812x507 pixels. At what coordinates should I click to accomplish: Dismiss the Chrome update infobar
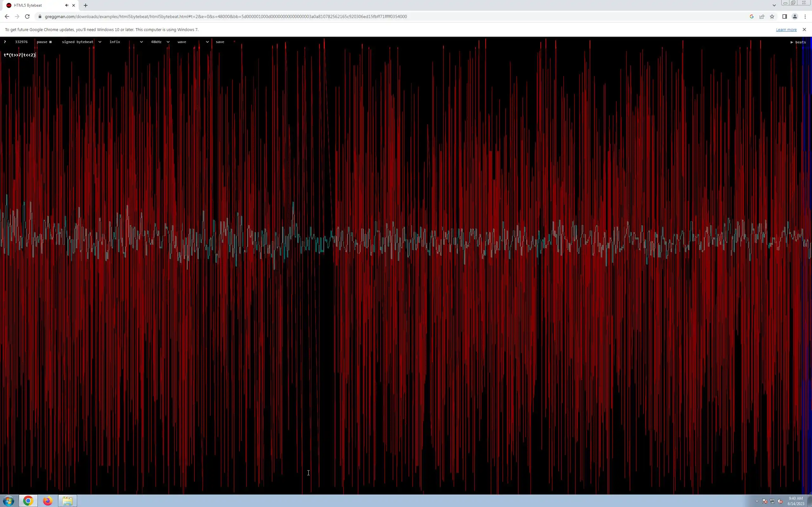tap(804, 29)
